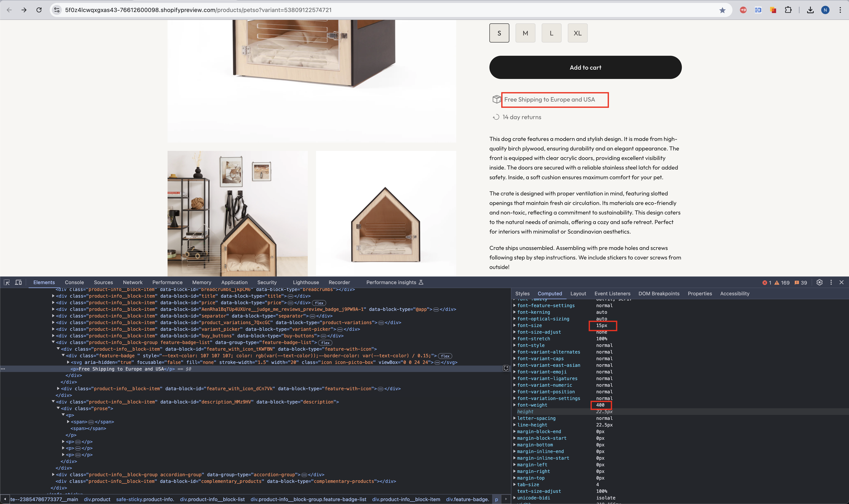Open the Styles pane tab
The height and width of the screenshot is (504, 849).
tap(522, 293)
